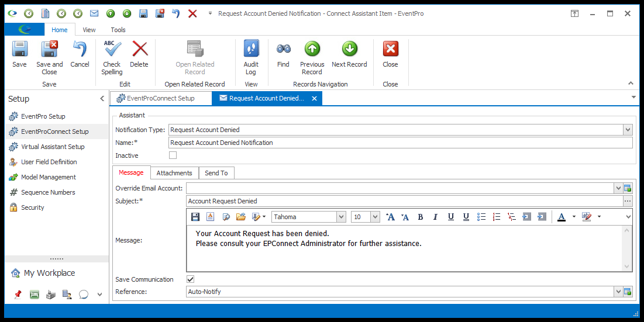
Task: Switch to EventProConnect Setup document tab
Action: pos(161,98)
